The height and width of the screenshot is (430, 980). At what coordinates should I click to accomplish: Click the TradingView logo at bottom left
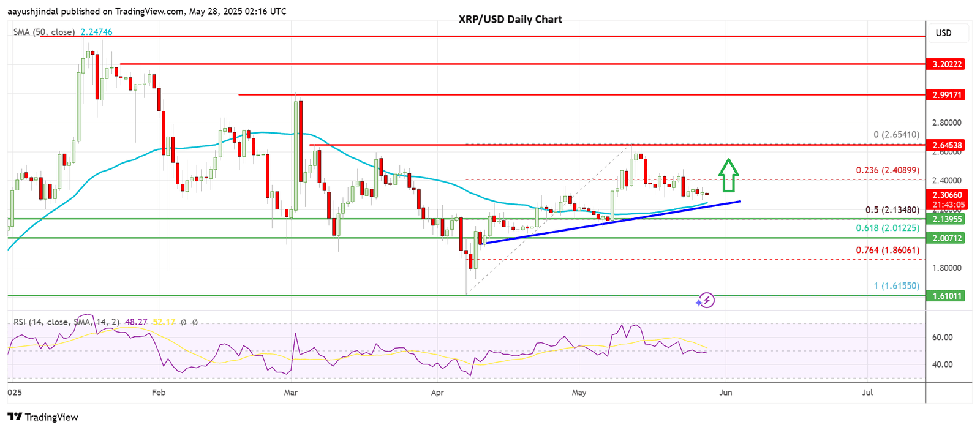(x=43, y=417)
